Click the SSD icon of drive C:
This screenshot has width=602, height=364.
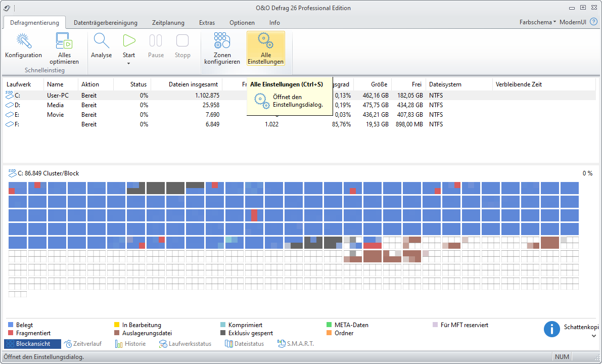9,95
